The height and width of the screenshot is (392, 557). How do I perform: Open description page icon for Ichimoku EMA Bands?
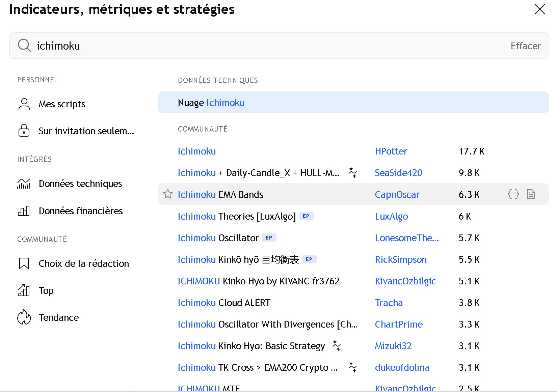pyautogui.click(x=531, y=194)
